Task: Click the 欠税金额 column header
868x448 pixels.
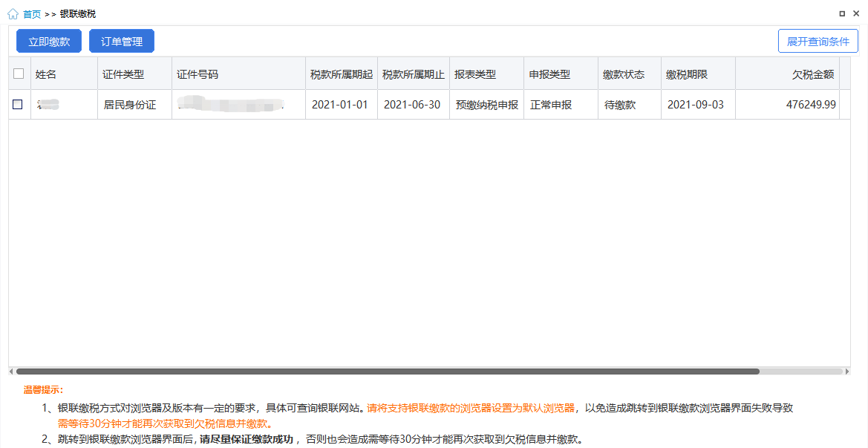Action: pos(813,74)
